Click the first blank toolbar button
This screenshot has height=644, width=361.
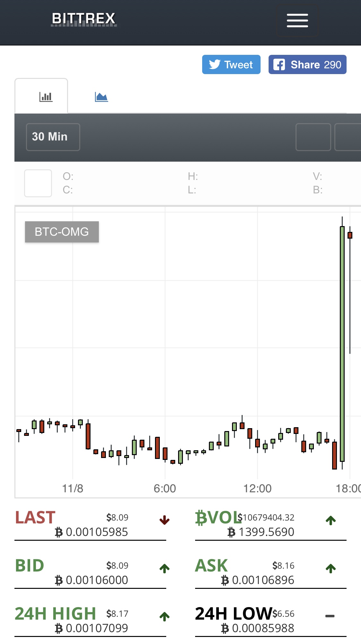coord(313,137)
